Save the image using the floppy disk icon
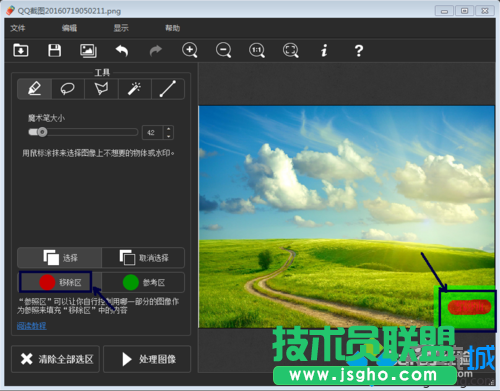 pos(54,51)
